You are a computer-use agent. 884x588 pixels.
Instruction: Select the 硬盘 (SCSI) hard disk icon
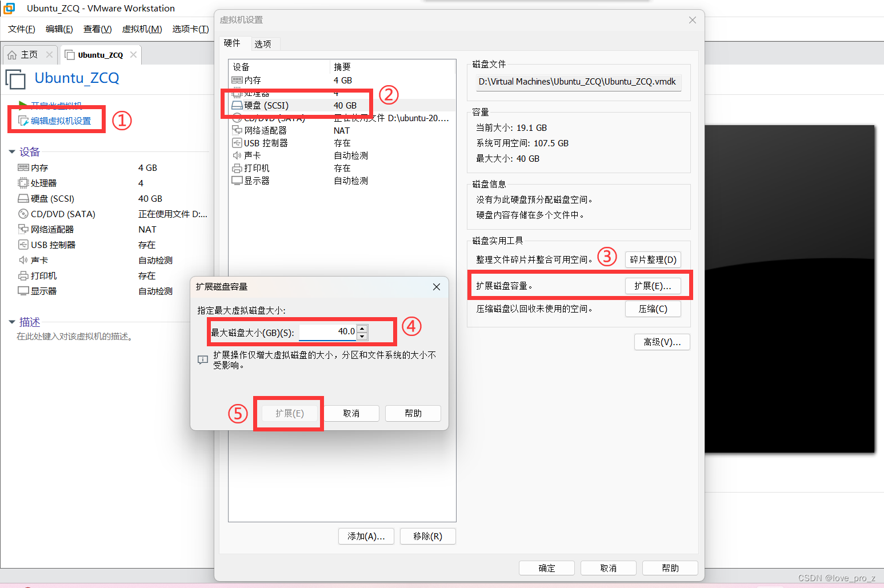point(237,105)
